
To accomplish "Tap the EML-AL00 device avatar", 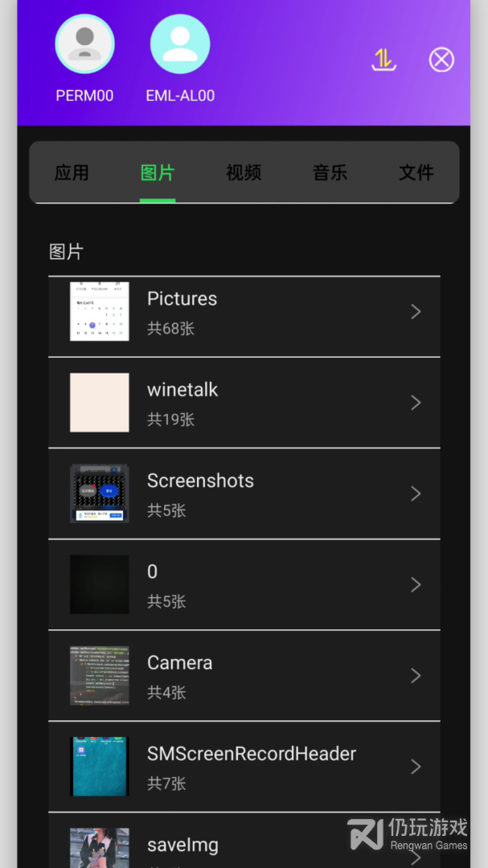I will point(180,45).
